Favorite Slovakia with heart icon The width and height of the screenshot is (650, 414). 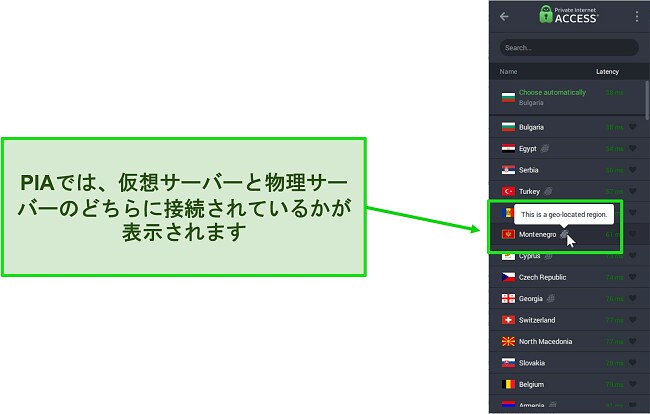[633, 363]
